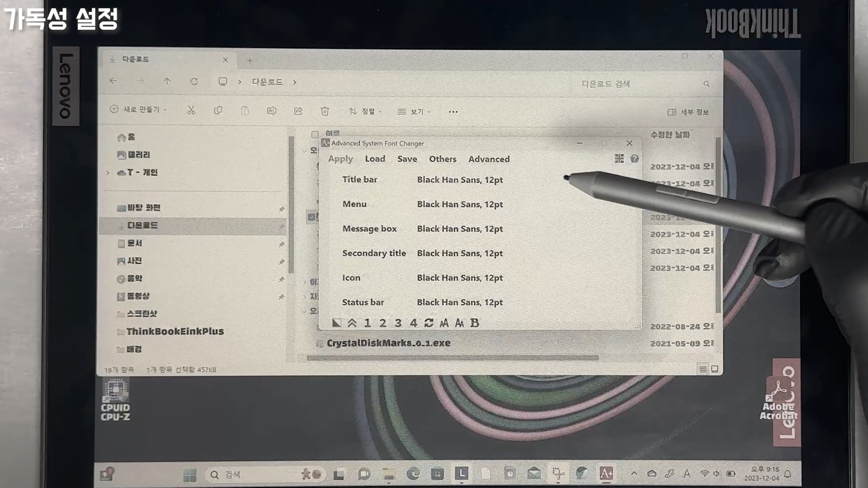Screen dimensions: 868x488
Task: Click the language flag icon in Font Changer
Action: pos(619,159)
